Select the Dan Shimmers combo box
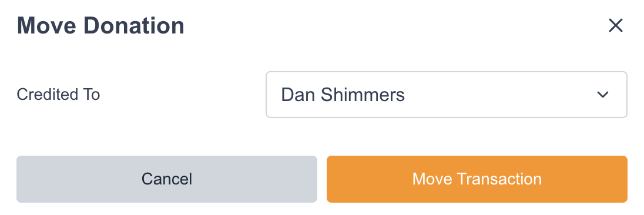 (x=447, y=95)
